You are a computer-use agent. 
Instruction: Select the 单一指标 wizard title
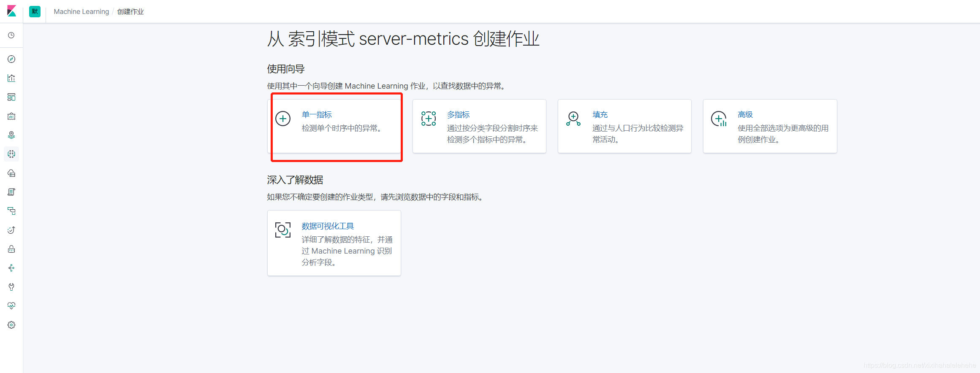pyautogui.click(x=317, y=115)
